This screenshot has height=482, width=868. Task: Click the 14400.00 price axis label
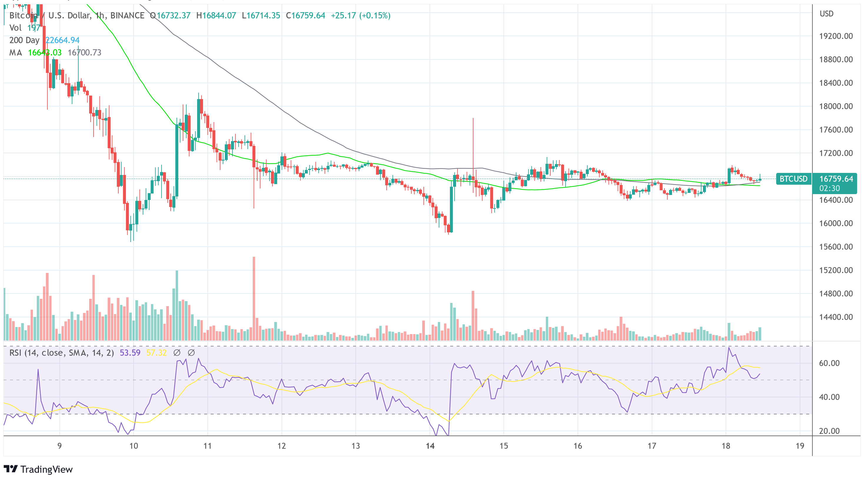pos(836,317)
